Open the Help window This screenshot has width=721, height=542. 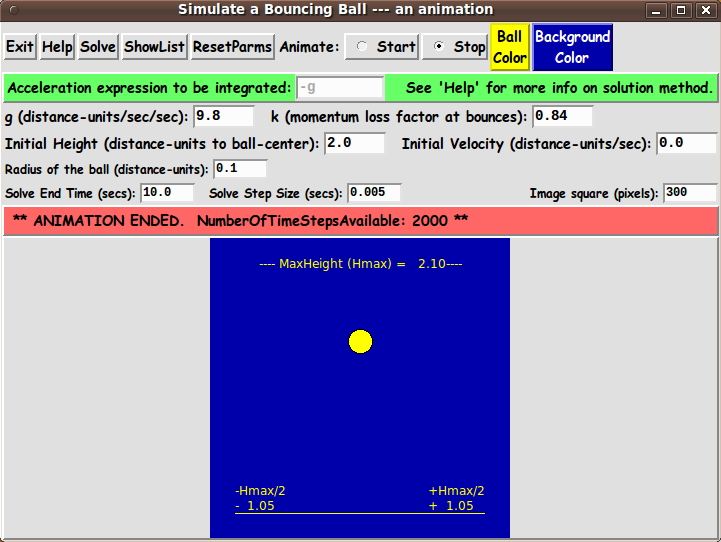(57, 47)
